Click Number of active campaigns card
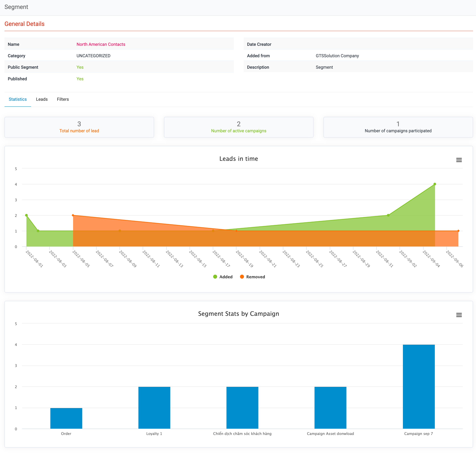Image resolution: width=476 pixels, height=460 pixels. tap(238, 127)
